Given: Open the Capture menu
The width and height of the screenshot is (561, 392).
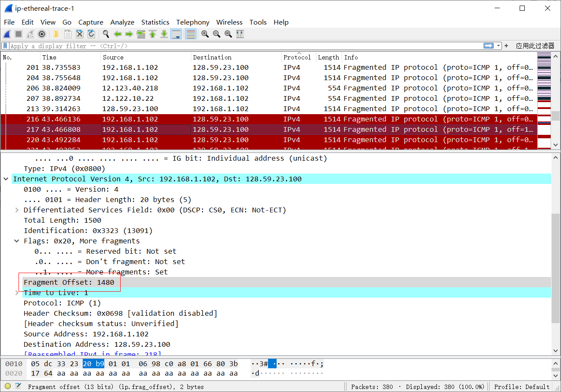Looking at the screenshot, I should coord(90,22).
